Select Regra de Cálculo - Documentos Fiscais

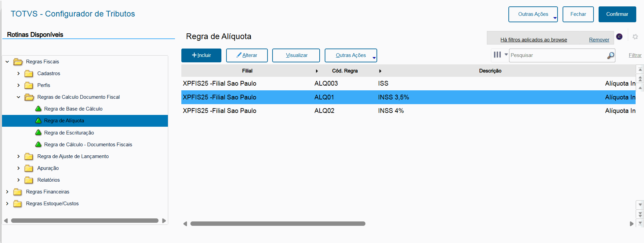point(88,145)
